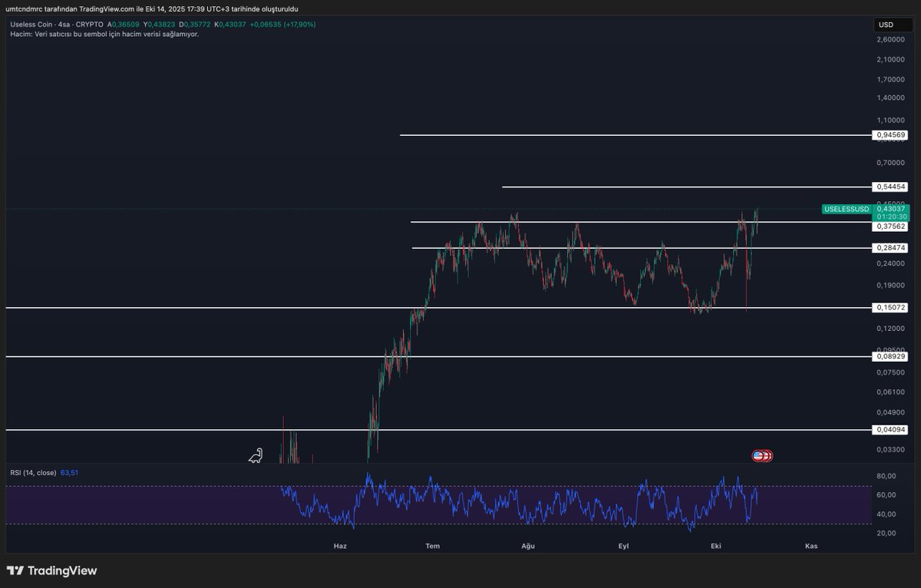921x588 pixels.
Task: Select the 0,04094 price level label
Action: (890, 430)
